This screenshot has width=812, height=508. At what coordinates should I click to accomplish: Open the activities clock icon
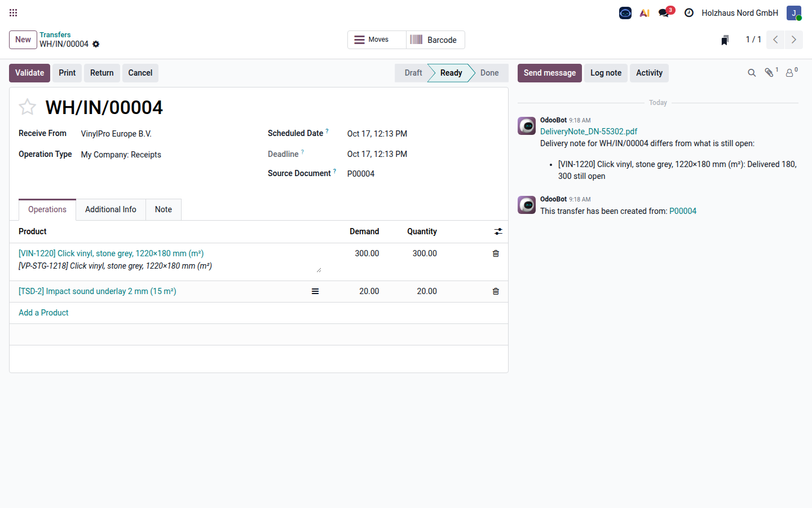(689, 12)
